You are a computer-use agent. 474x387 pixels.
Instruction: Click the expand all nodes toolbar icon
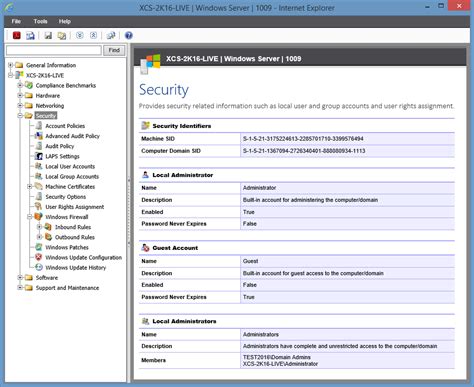(80, 35)
